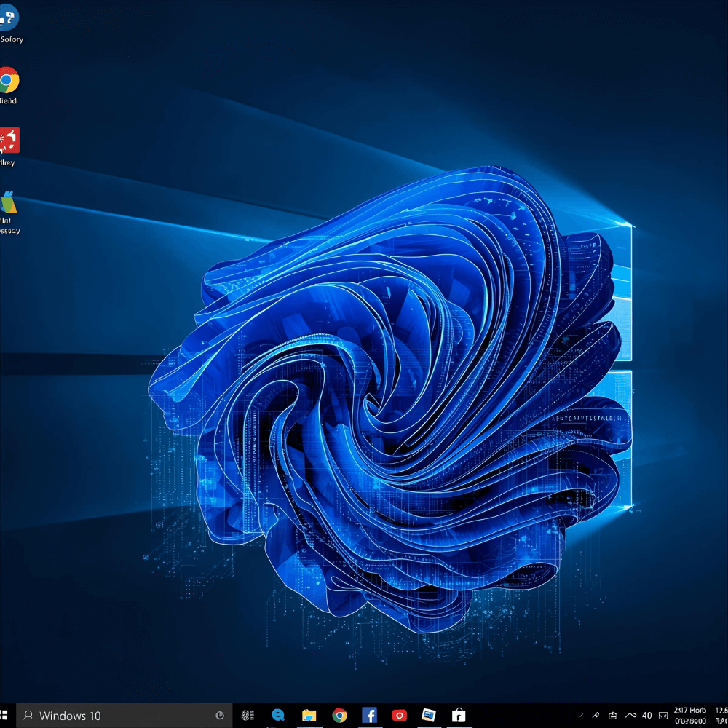Click the pen icon in the system tray
728x728 pixels.
pyautogui.click(x=596, y=716)
